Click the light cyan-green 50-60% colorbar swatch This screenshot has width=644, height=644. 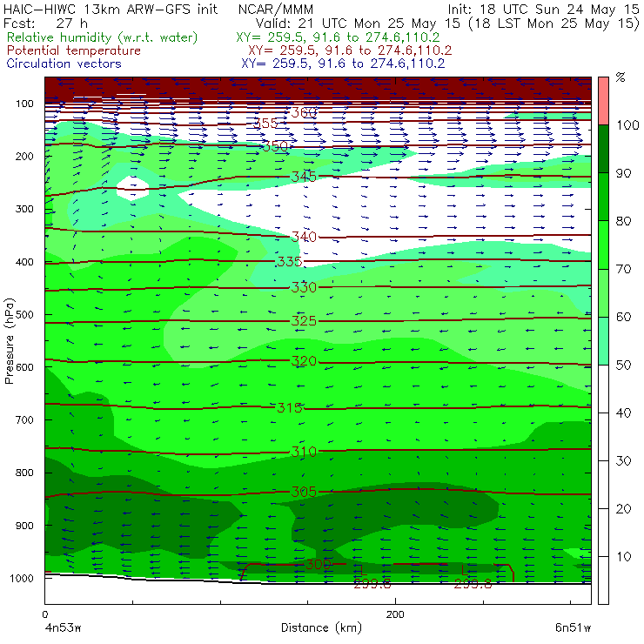coord(603,340)
